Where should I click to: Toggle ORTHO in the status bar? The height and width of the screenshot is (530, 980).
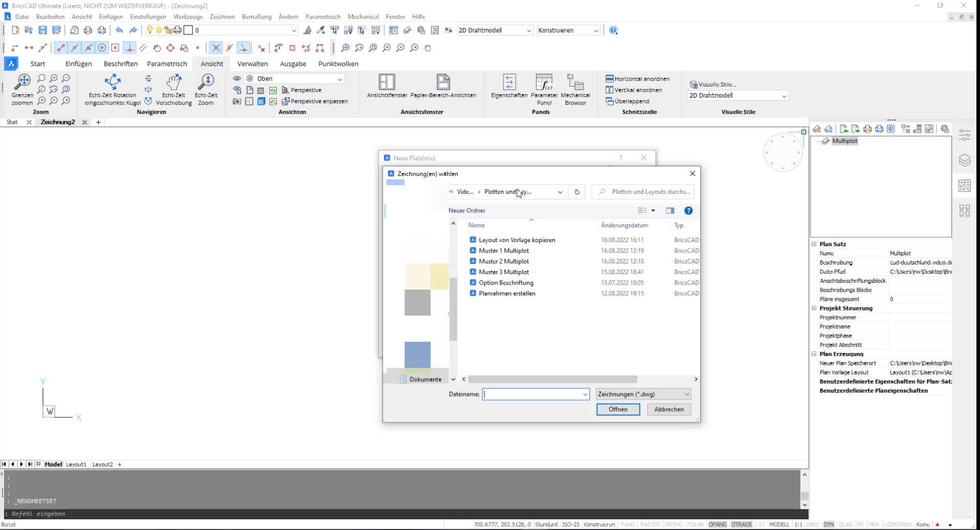click(x=673, y=524)
